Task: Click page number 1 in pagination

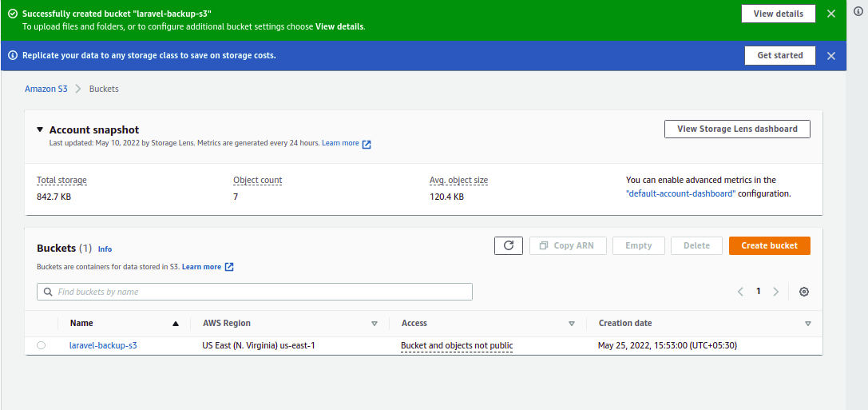Action: [x=759, y=291]
